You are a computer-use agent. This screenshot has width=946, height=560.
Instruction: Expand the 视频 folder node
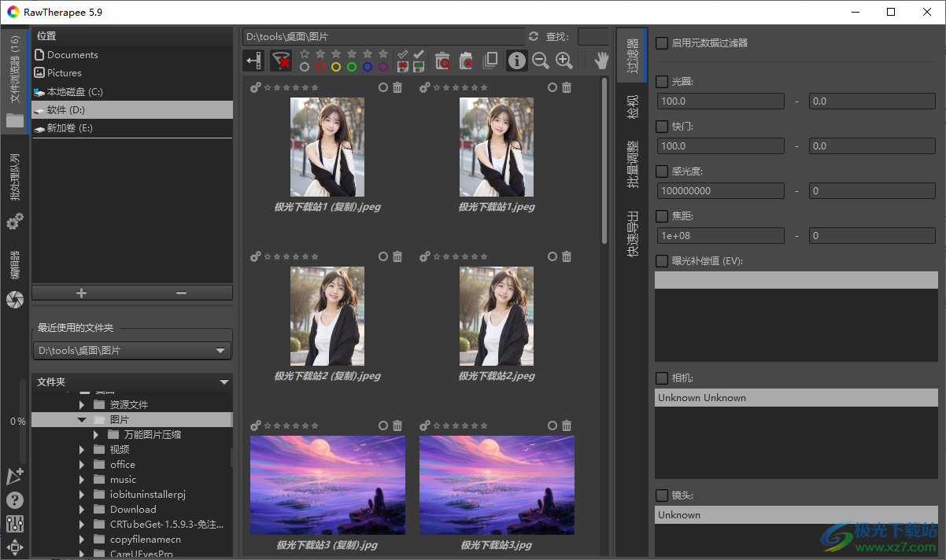coord(82,450)
